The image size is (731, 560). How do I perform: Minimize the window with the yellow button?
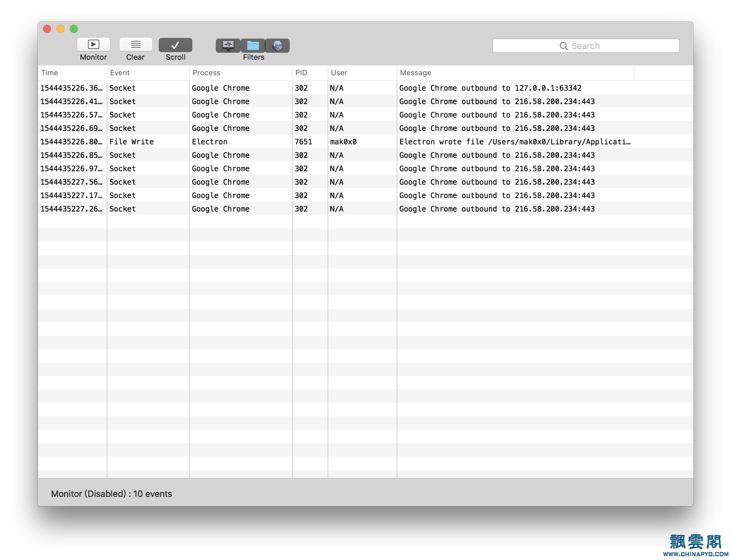point(60,29)
